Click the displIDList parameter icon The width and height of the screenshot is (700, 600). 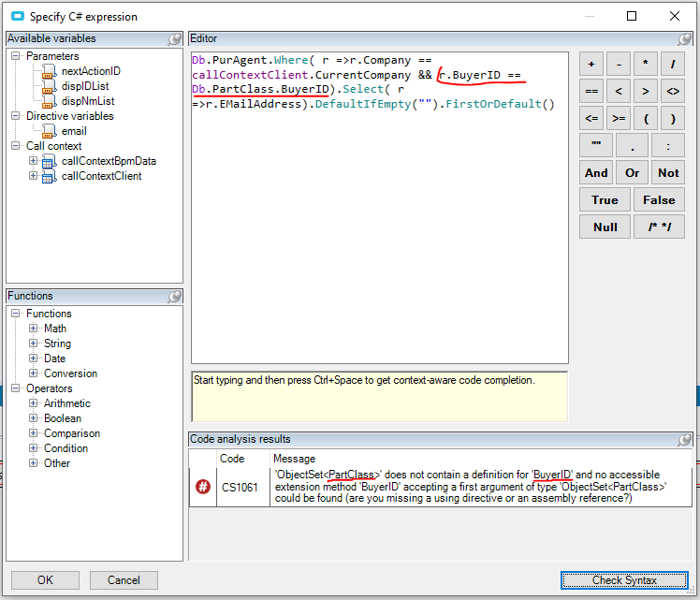(49, 86)
